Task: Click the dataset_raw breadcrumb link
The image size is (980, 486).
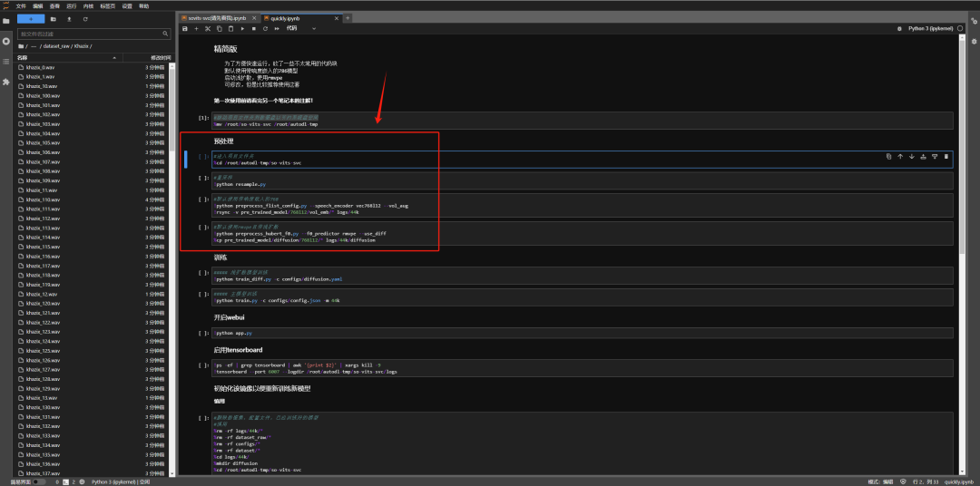Action: 57,46
